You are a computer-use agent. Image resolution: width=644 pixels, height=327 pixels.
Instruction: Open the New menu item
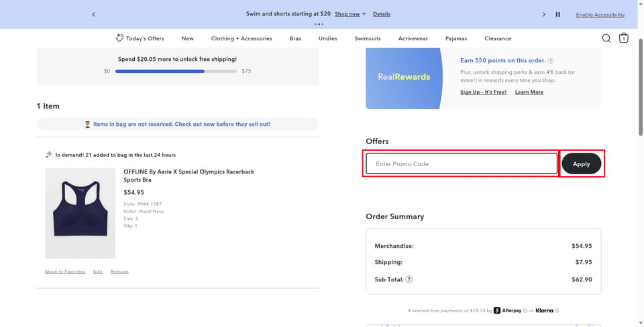[188, 39]
